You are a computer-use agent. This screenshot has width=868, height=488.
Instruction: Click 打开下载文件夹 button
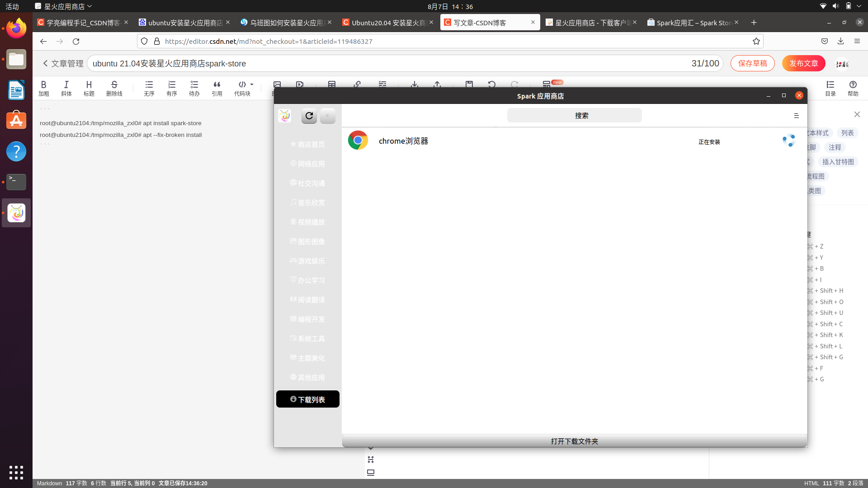[574, 441]
